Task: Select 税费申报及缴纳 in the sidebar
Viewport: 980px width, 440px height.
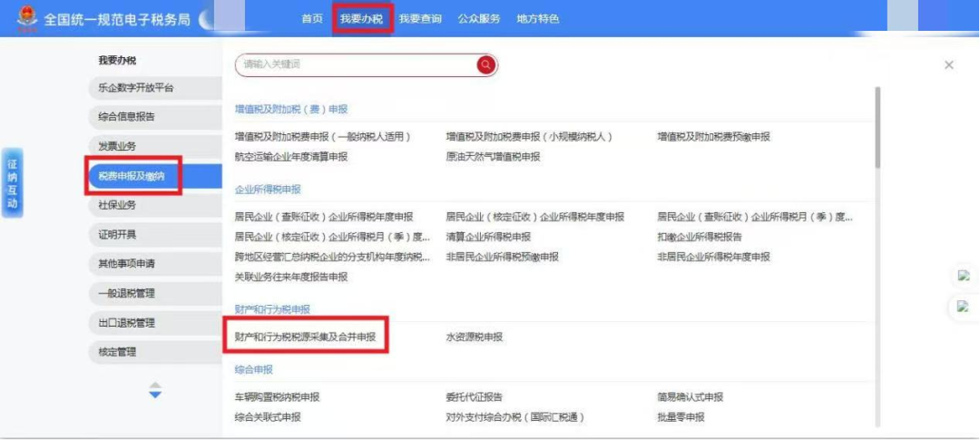Action: click(132, 176)
